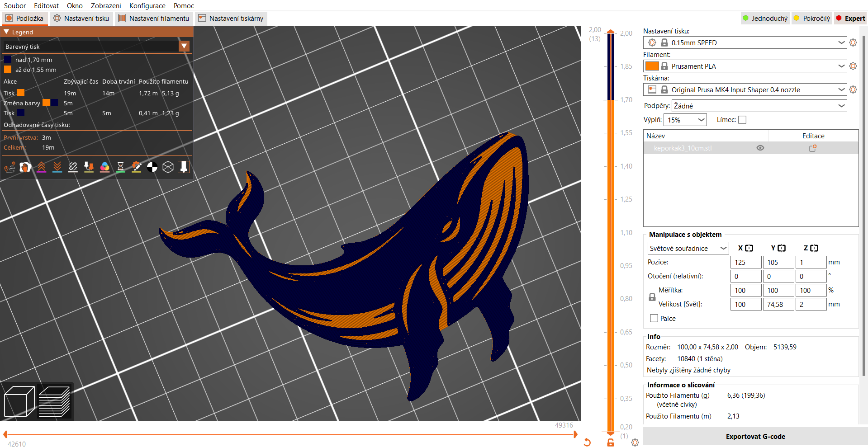The height and width of the screenshot is (447, 868).
Task: Open the Konfigurace menu
Action: [x=147, y=5]
